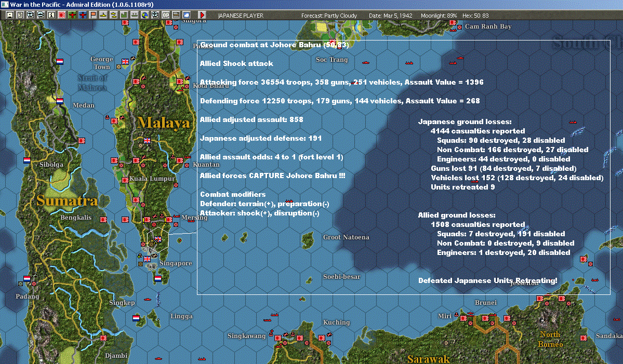Open the document list report icon
The height and width of the screenshot is (364, 623).
coord(20,15)
